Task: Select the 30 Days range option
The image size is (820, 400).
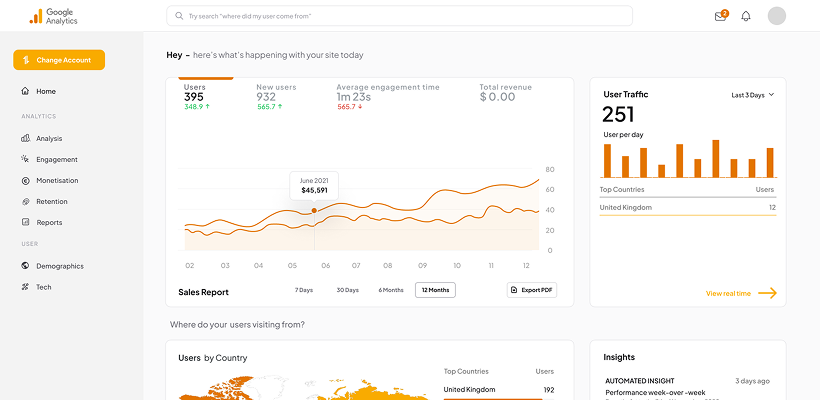Action: click(347, 290)
